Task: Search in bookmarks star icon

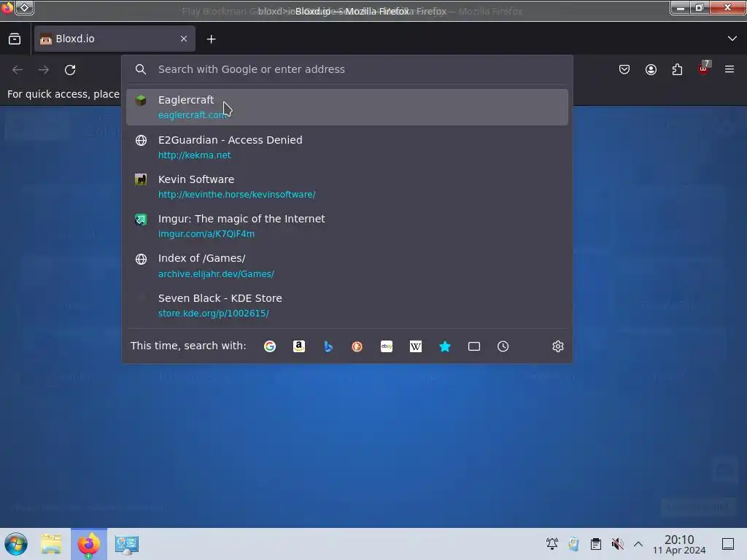Action: (x=445, y=346)
